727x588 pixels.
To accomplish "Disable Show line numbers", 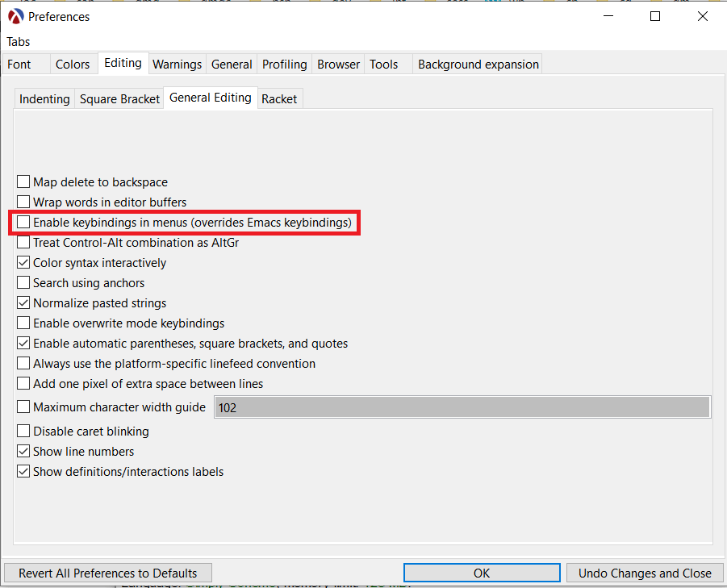I will click(23, 452).
